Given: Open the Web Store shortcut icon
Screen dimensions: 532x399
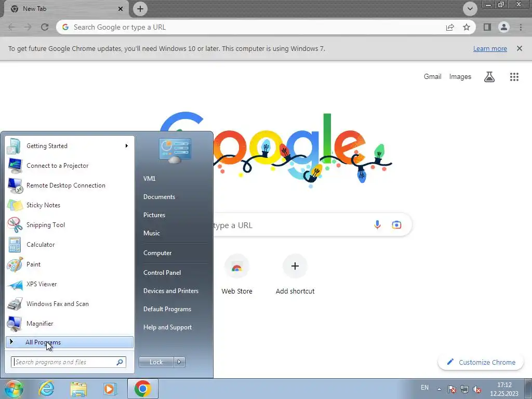Looking at the screenshot, I should coord(237,266).
